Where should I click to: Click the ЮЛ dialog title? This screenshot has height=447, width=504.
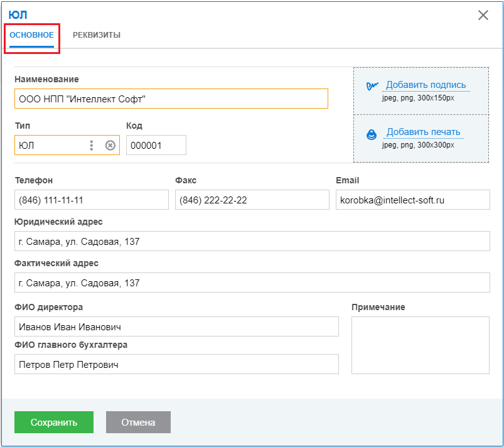point(18,15)
